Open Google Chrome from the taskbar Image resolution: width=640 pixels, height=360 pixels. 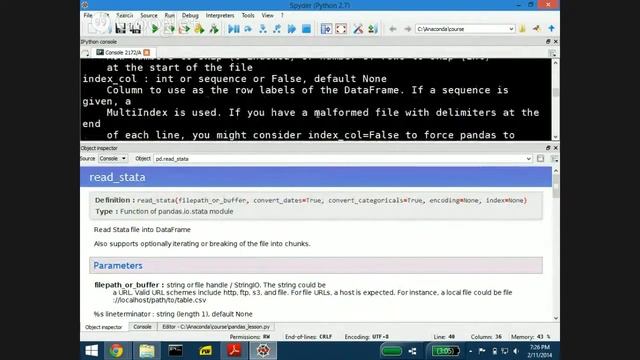click(x=116, y=351)
